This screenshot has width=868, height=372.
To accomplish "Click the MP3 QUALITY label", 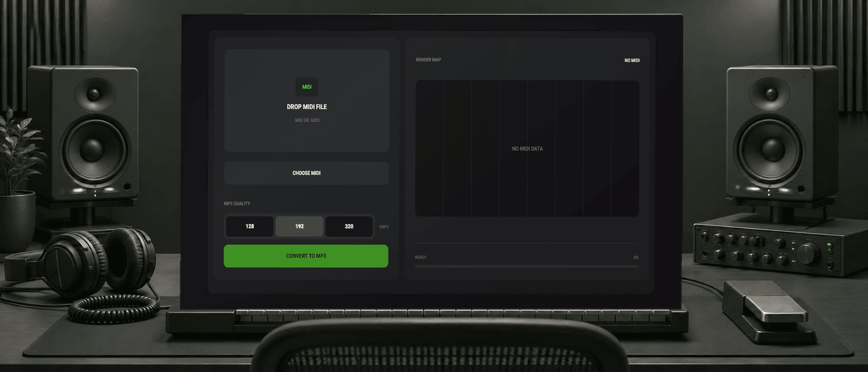I will click(237, 203).
